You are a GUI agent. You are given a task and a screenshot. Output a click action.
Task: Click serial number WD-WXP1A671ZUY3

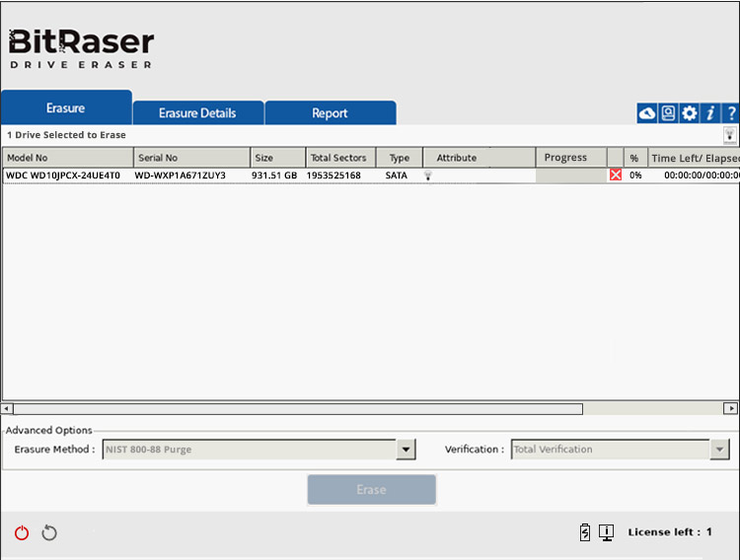click(181, 175)
